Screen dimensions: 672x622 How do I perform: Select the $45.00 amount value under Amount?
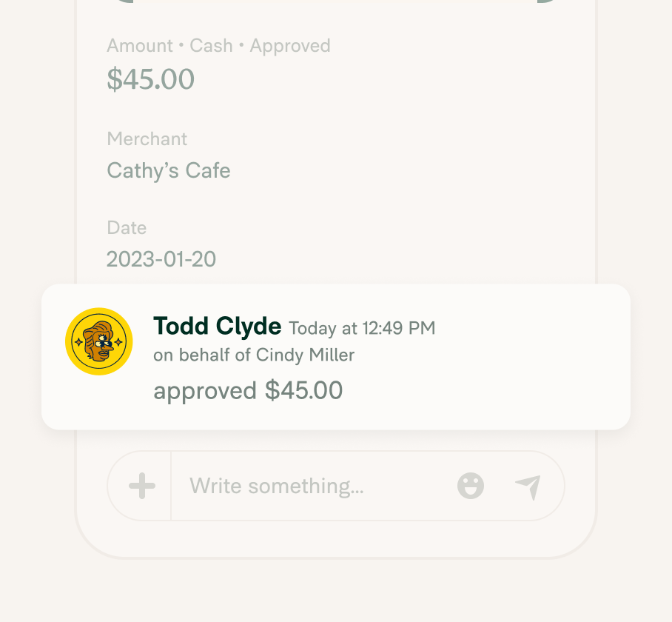(150, 79)
